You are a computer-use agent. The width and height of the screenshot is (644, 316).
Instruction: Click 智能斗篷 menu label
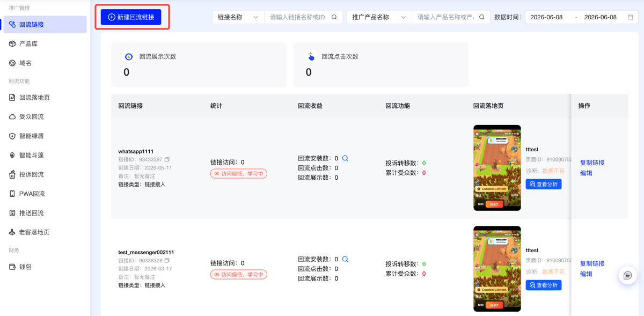point(32,156)
